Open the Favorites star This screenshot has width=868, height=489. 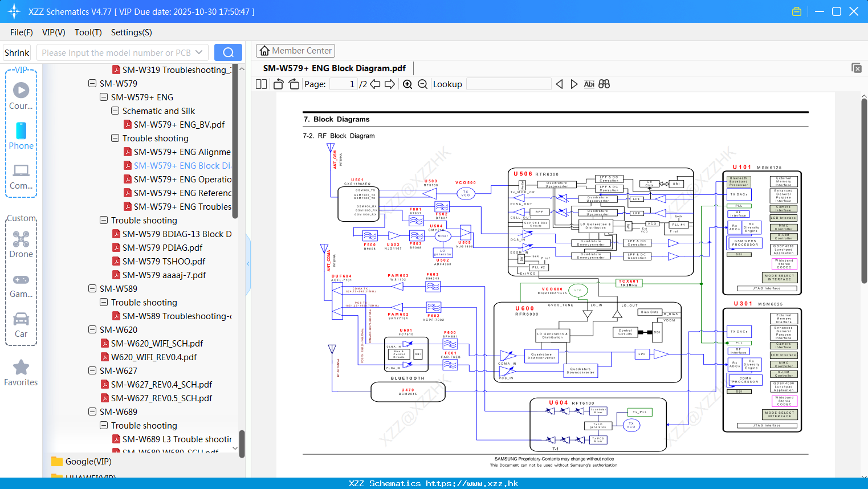(21, 373)
